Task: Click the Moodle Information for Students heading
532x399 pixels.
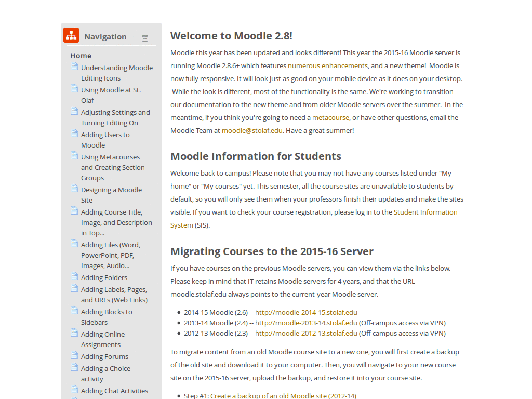Action: click(256, 156)
